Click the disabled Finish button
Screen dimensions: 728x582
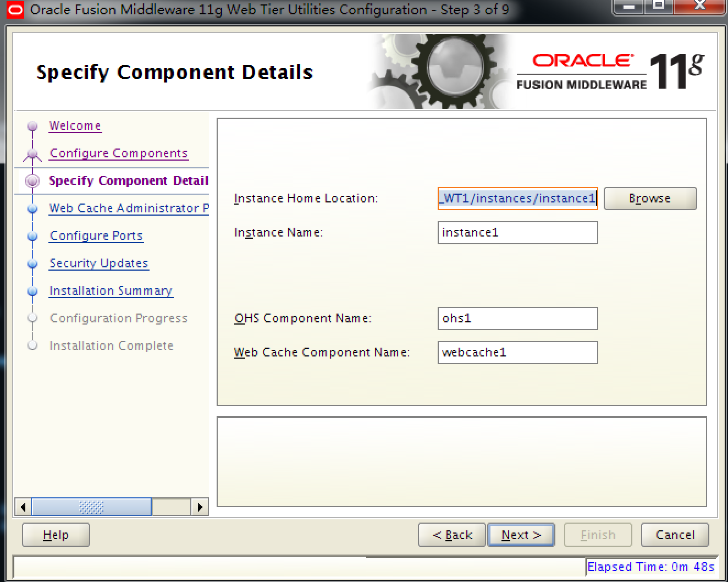(x=598, y=535)
